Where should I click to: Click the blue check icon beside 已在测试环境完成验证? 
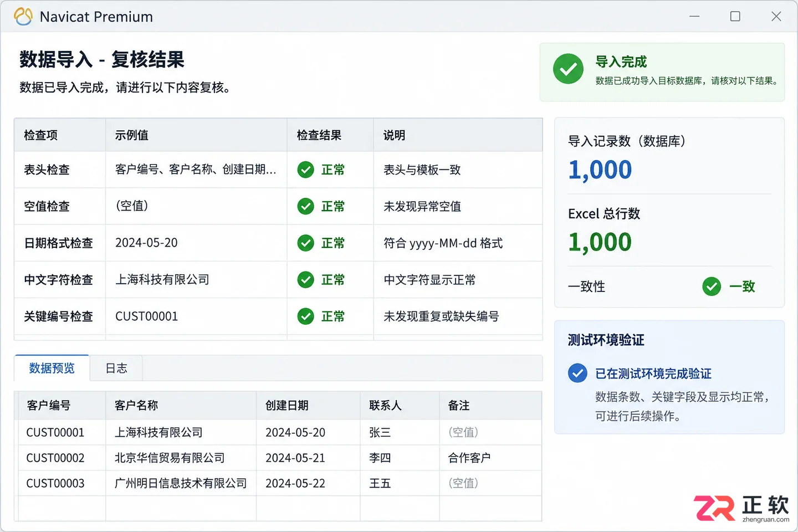[577, 373]
